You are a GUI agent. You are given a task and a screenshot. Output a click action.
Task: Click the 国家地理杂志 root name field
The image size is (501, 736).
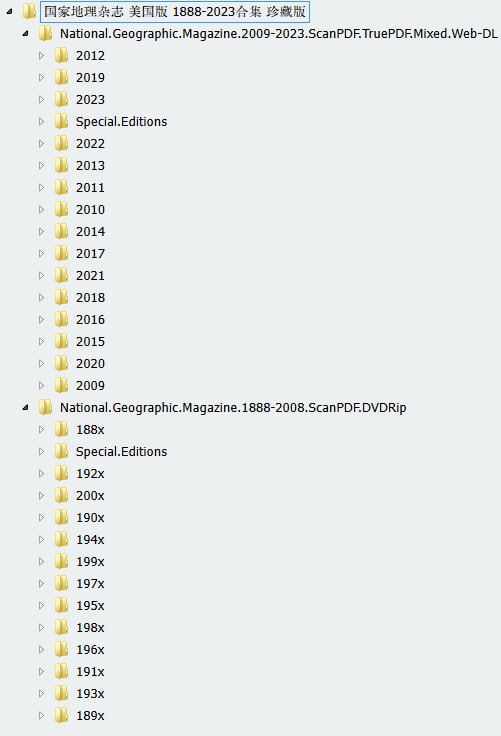[x=175, y=11]
